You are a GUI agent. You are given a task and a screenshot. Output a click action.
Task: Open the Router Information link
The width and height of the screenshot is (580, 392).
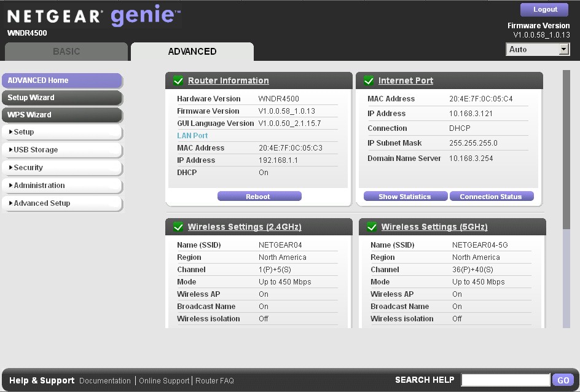pos(228,80)
